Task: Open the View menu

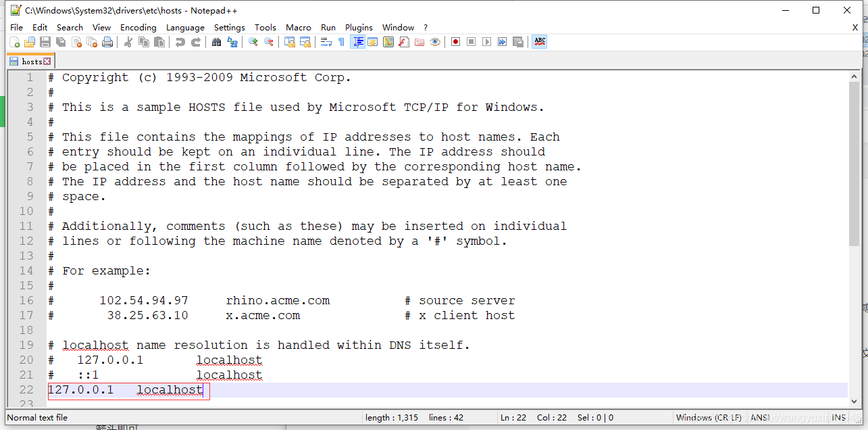Action: click(102, 28)
